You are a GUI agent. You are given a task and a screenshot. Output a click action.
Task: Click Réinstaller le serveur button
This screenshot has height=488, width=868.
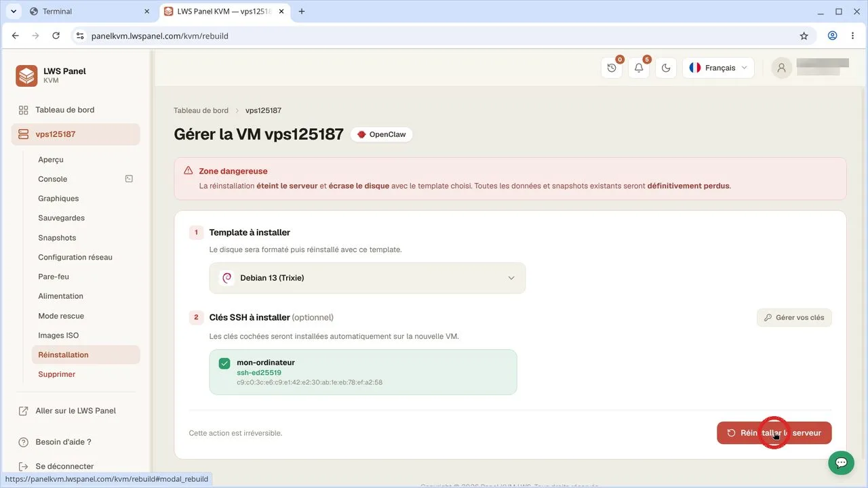(774, 433)
